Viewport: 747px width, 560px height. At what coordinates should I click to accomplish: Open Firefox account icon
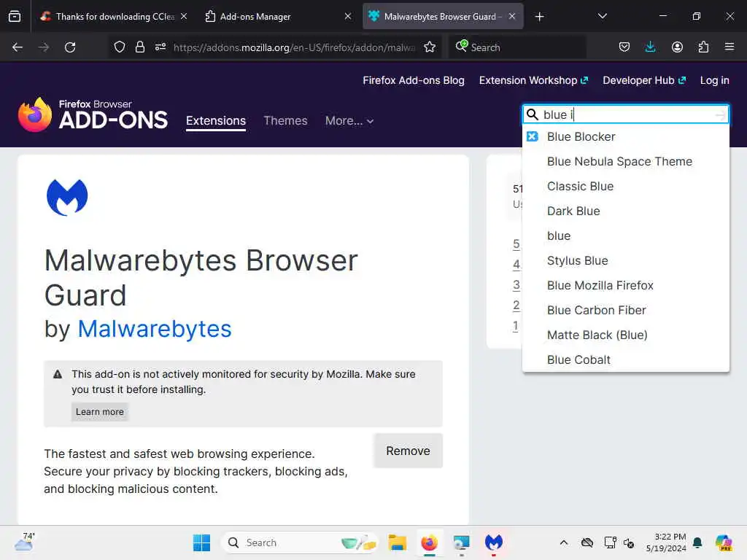tap(677, 47)
